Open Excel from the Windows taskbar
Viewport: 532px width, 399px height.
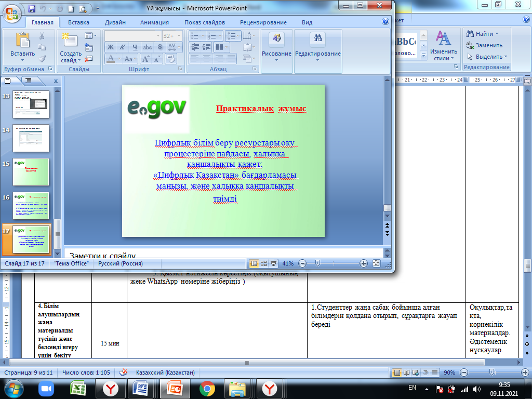(77, 389)
